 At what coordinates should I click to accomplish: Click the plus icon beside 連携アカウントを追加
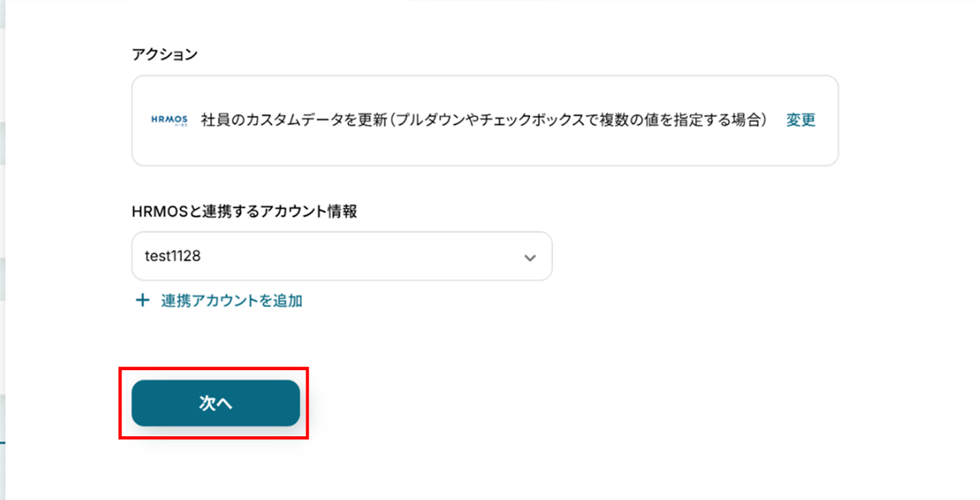tap(142, 300)
